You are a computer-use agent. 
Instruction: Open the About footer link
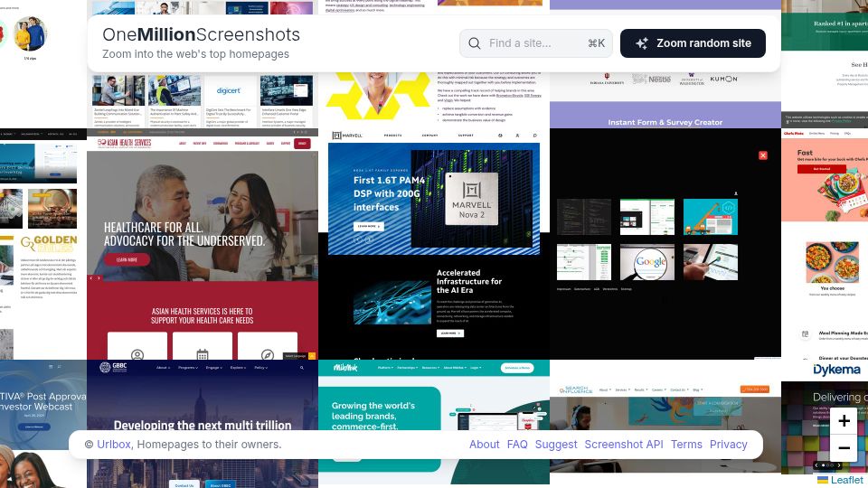pos(485,445)
